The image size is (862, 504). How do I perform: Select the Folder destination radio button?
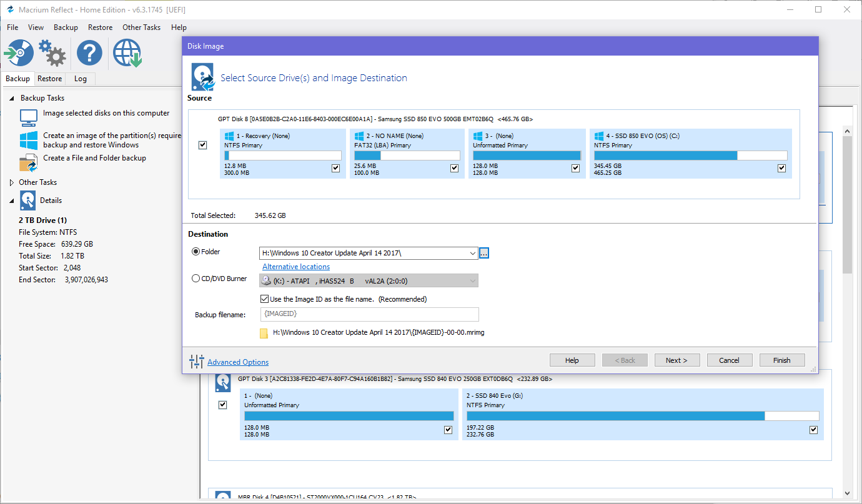click(x=196, y=252)
